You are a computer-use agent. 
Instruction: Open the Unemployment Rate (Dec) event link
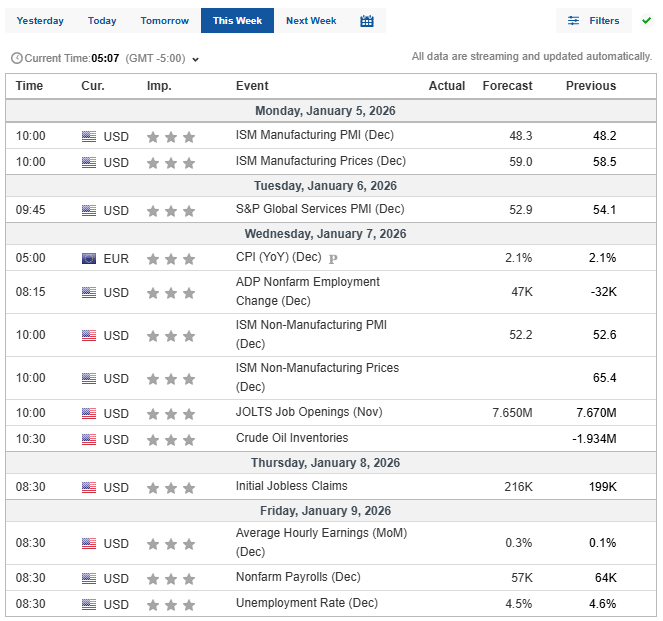306,603
